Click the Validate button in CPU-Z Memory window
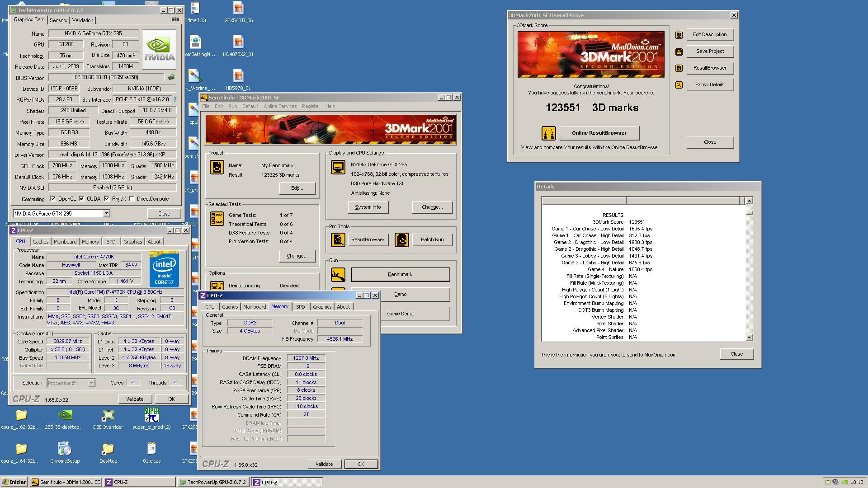Viewport: 868px width, 488px height. click(324, 465)
